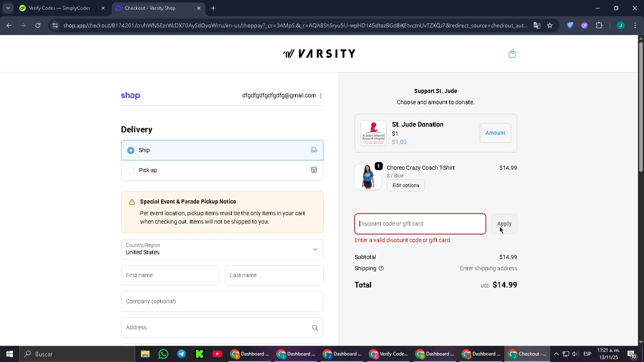Focus the Last name field
644x362 pixels.
[274, 275]
